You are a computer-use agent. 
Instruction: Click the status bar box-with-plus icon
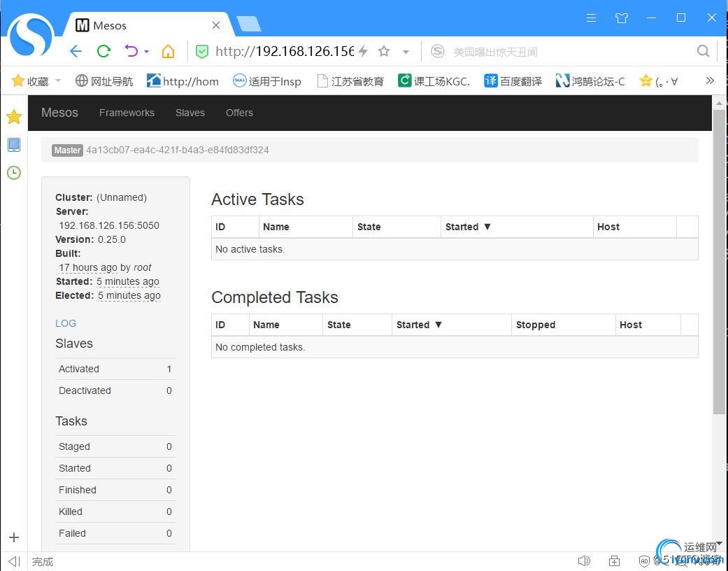tap(614, 561)
